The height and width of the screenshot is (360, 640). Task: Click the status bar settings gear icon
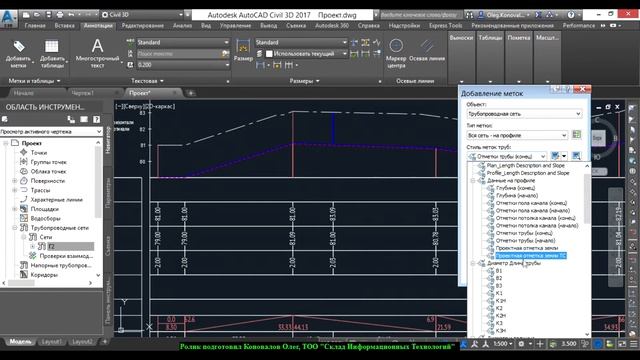coord(521,344)
